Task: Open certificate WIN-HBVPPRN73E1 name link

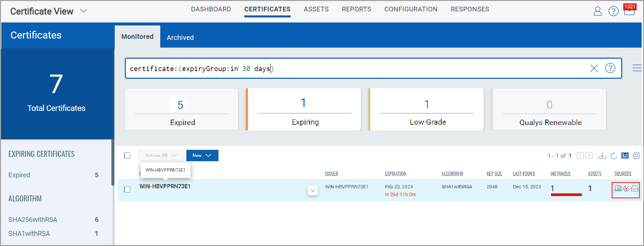Action: (165, 186)
